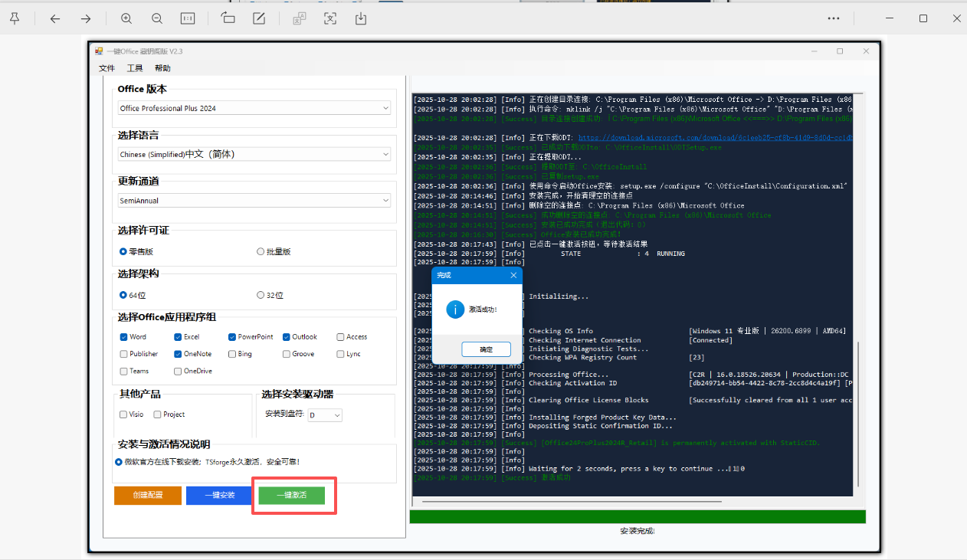The image size is (967, 560).
Task: Open the 文件 menu
Action: [x=107, y=68]
